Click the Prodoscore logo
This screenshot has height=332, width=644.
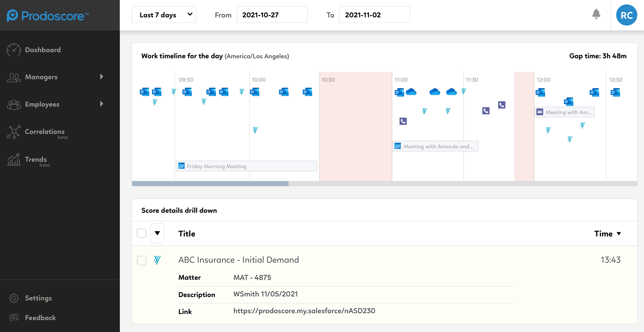tap(48, 15)
